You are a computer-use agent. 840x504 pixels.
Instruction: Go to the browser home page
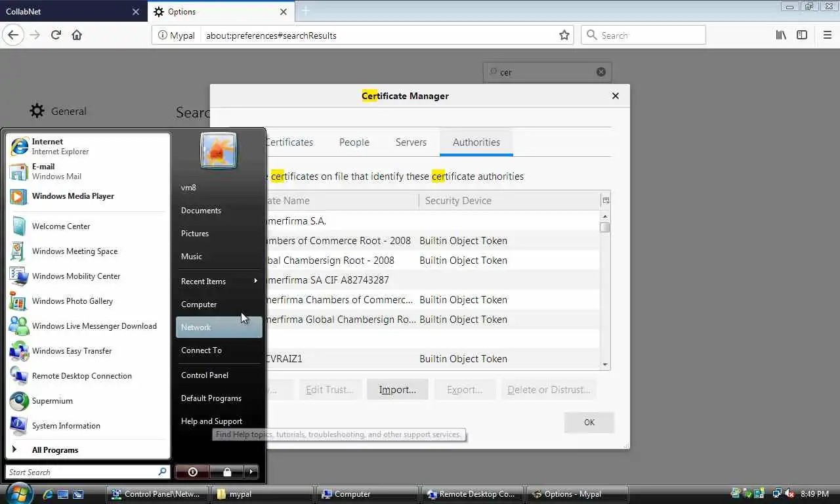77,35
